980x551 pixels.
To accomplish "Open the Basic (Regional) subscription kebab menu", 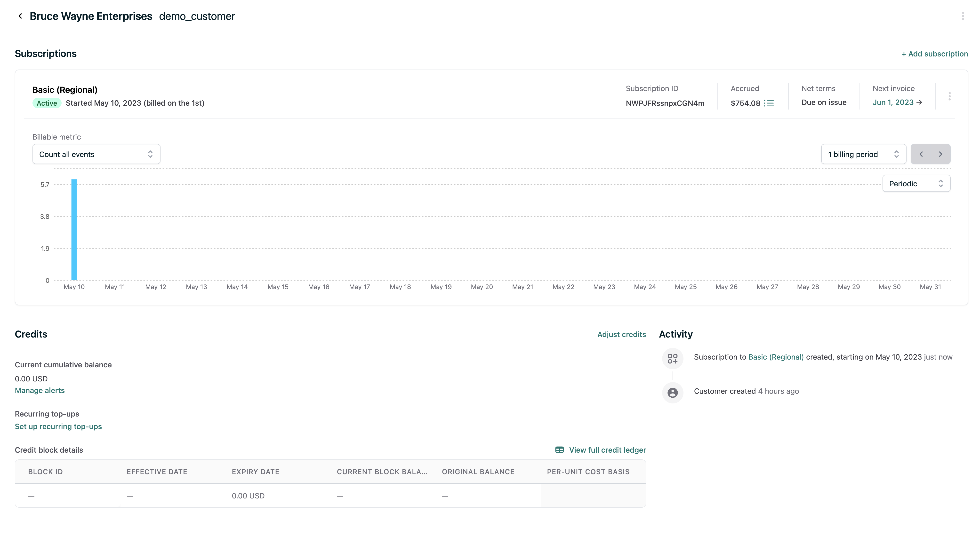I will tap(949, 96).
